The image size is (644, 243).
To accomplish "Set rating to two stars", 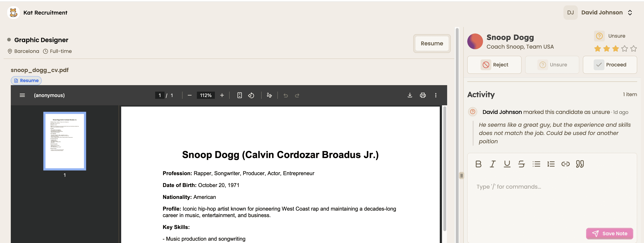I will (x=606, y=49).
